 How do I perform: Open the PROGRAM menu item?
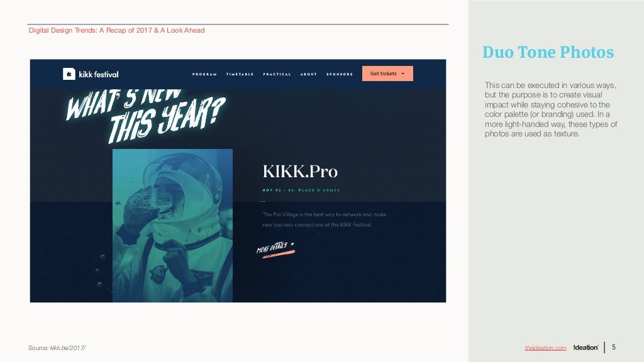[204, 74]
